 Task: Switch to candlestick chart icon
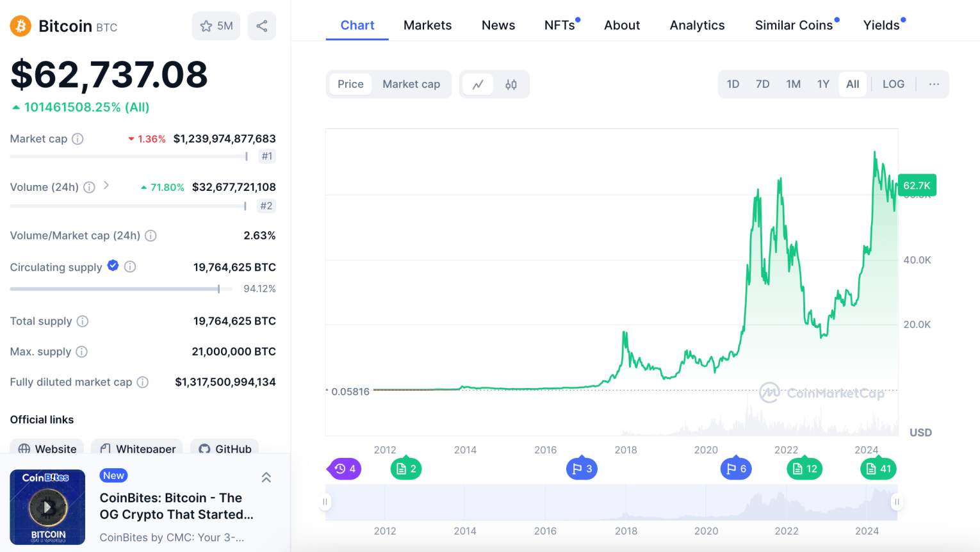coord(511,85)
